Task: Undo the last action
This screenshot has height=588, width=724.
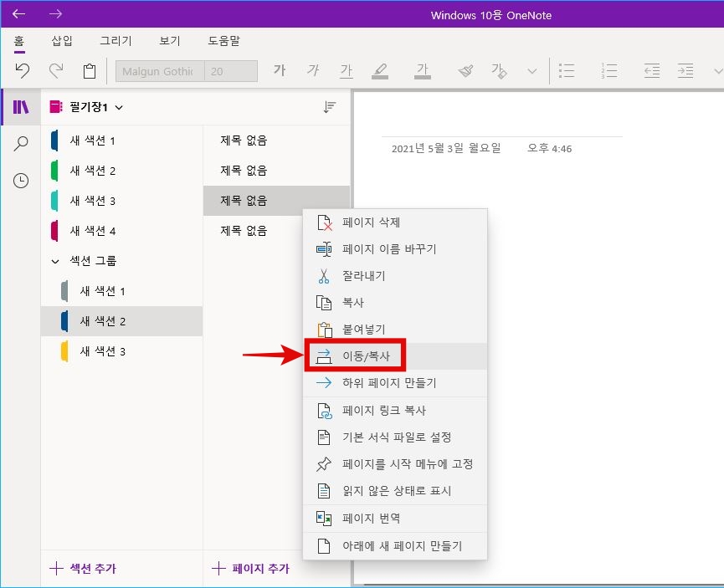Action: (x=22, y=70)
